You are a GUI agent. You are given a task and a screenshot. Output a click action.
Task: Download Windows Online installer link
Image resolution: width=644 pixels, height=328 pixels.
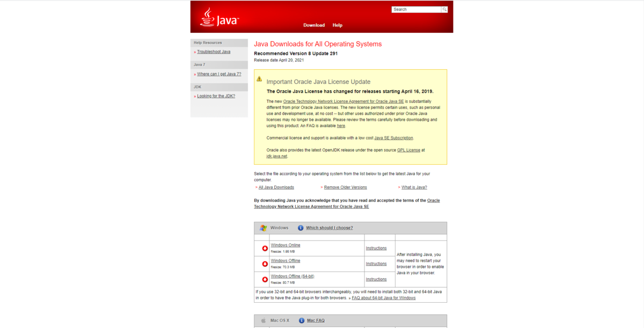[286, 245]
